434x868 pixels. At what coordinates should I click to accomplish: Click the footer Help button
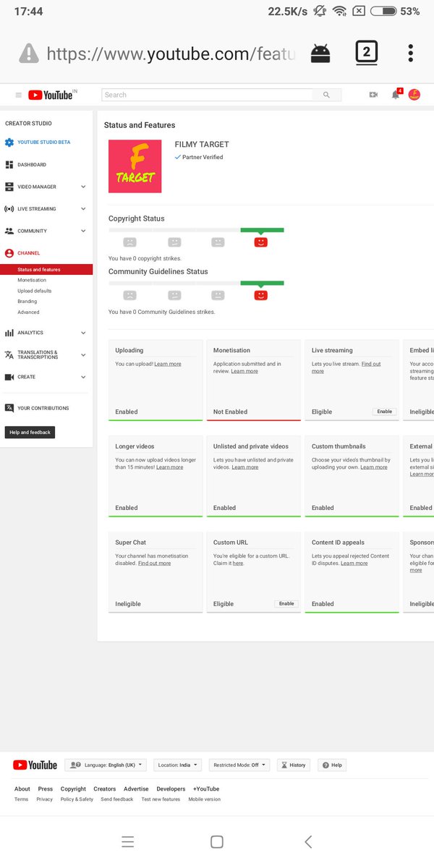(x=333, y=765)
